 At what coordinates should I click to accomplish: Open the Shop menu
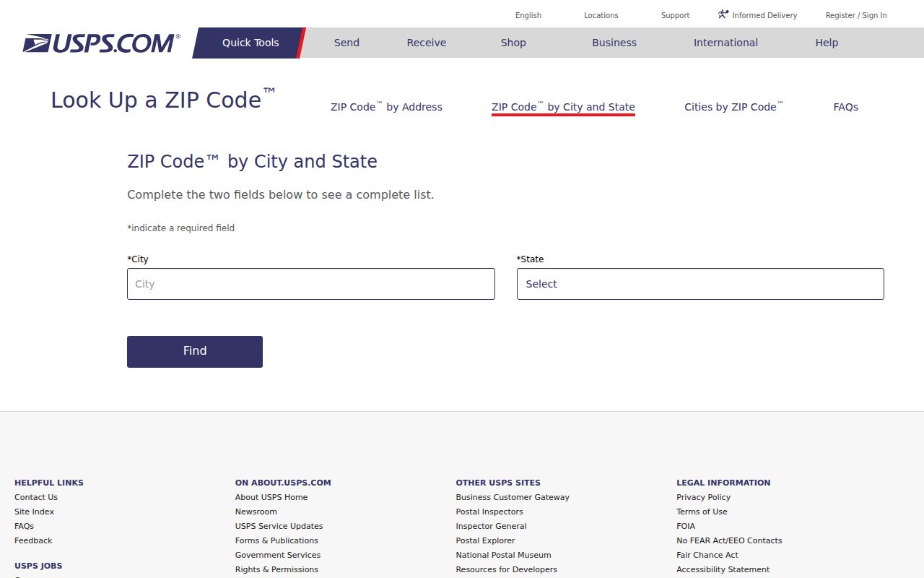tap(513, 43)
